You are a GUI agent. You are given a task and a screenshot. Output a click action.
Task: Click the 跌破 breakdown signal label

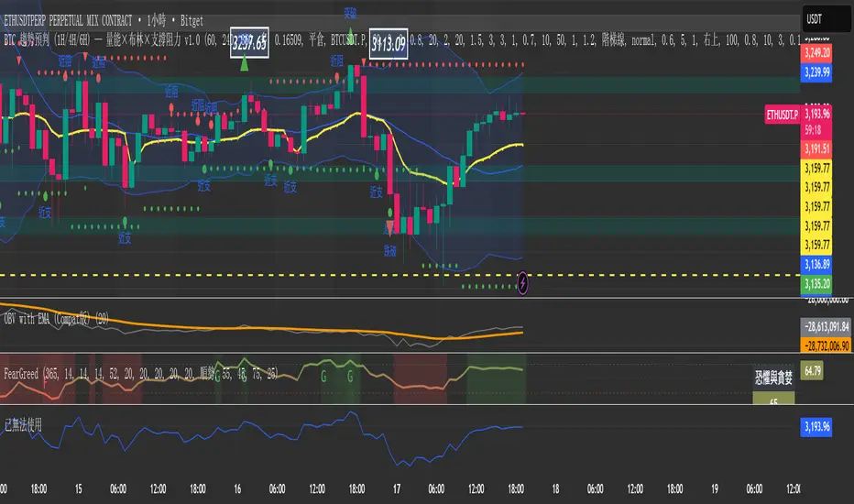[x=390, y=251]
